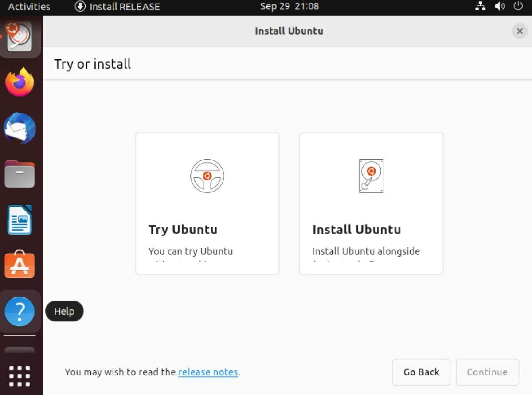Launch LibreOffice Writer from the dock

click(20, 220)
